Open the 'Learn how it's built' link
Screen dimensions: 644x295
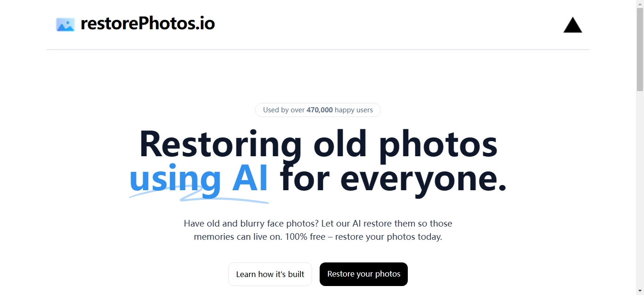[270, 274]
